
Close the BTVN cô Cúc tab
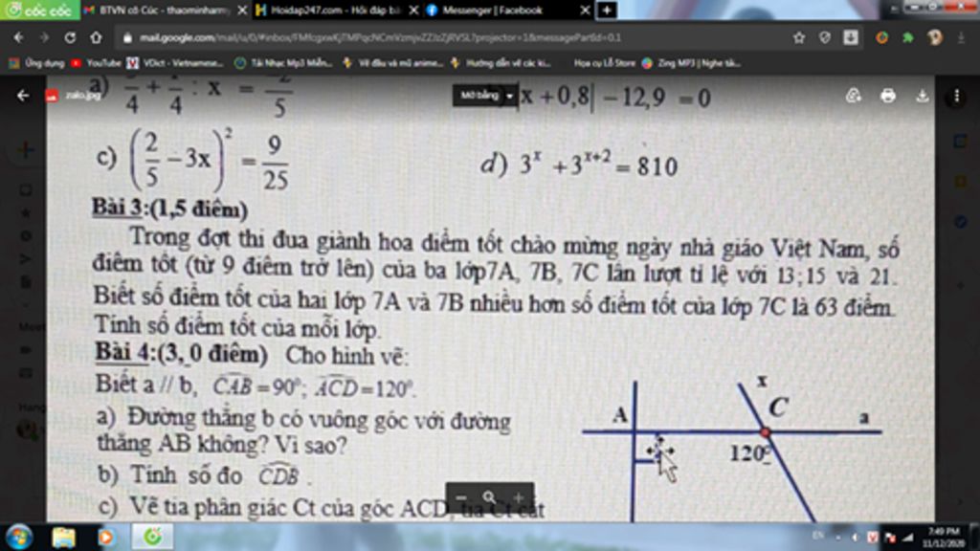click(242, 10)
